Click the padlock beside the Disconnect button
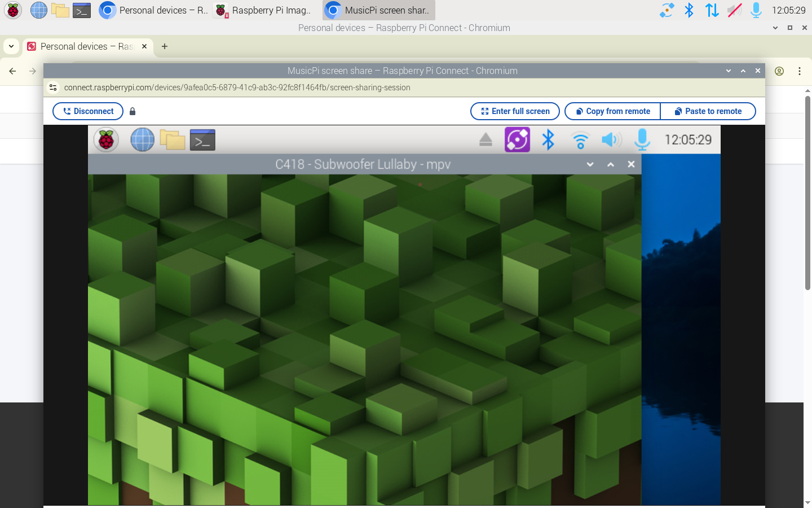812x508 pixels. [132, 111]
